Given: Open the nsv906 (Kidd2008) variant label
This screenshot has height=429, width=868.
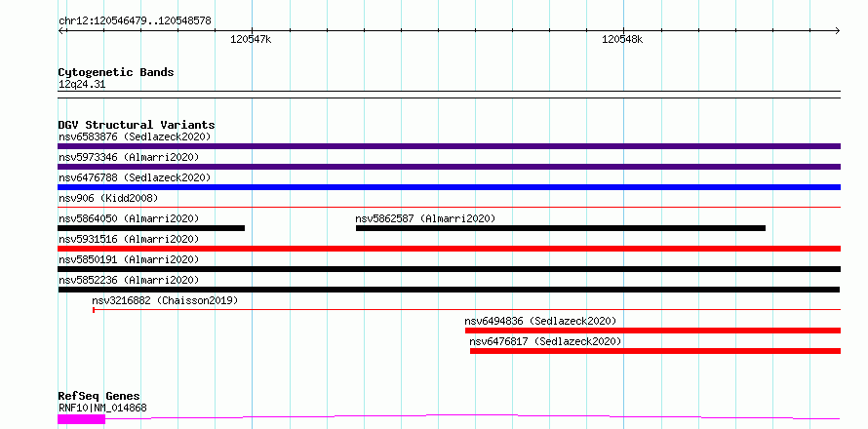Looking at the screenshot, I should tap(108, 198).
